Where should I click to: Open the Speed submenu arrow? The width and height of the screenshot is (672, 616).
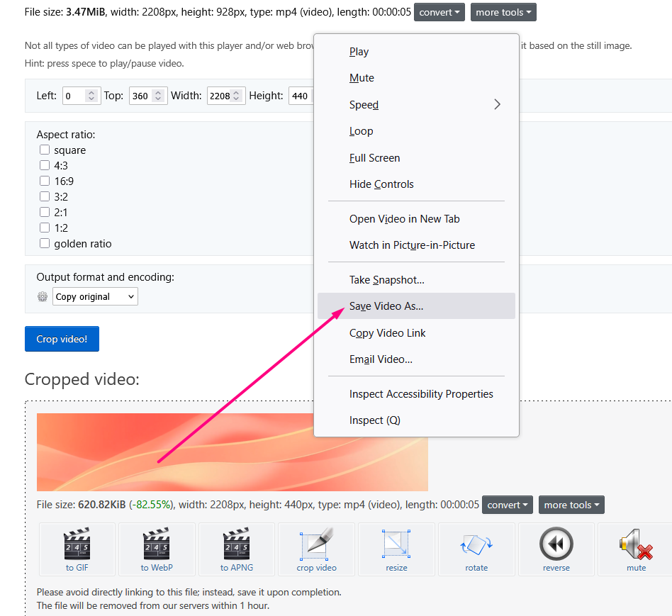pyautogui.click(x=497, y=104)
